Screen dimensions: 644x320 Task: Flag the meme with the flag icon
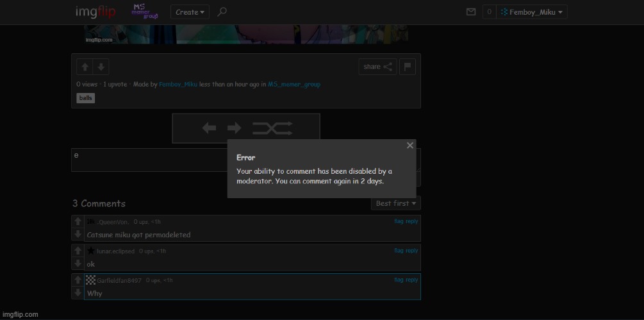pos(408,67)
